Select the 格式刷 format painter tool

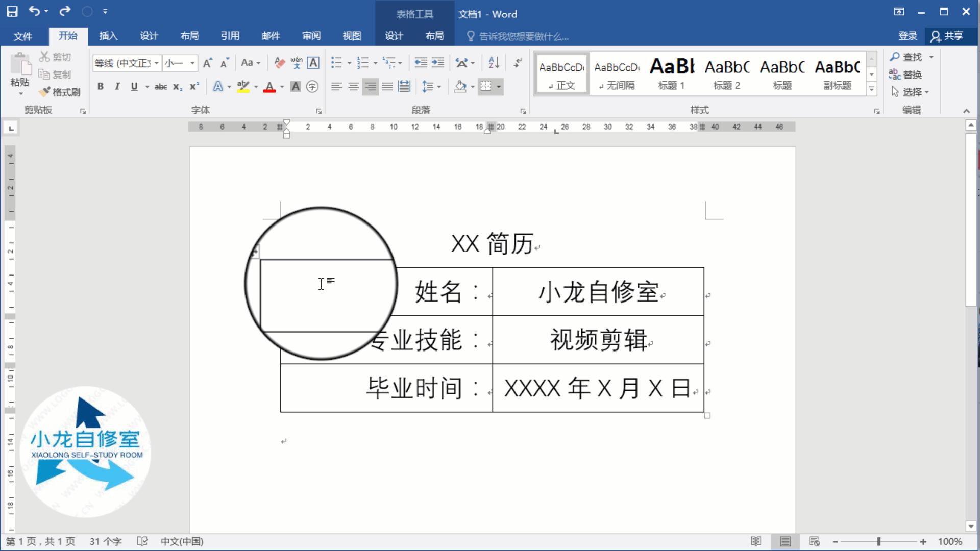point(59,92)
